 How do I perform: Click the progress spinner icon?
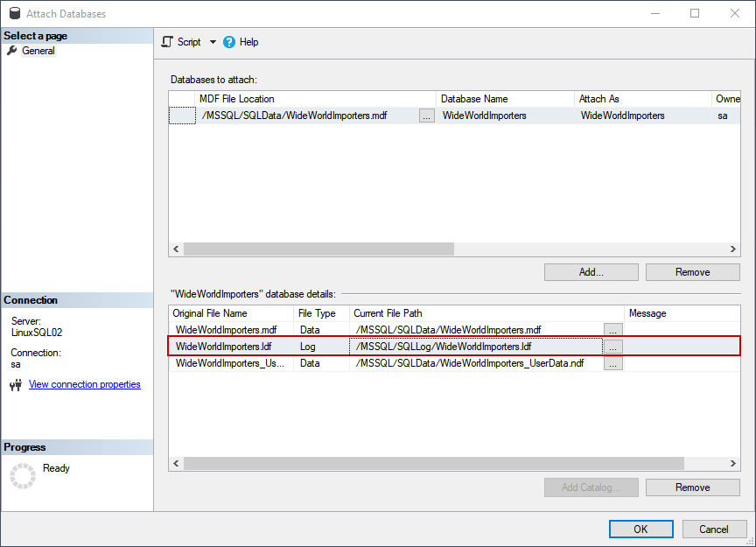coord(23,476)
